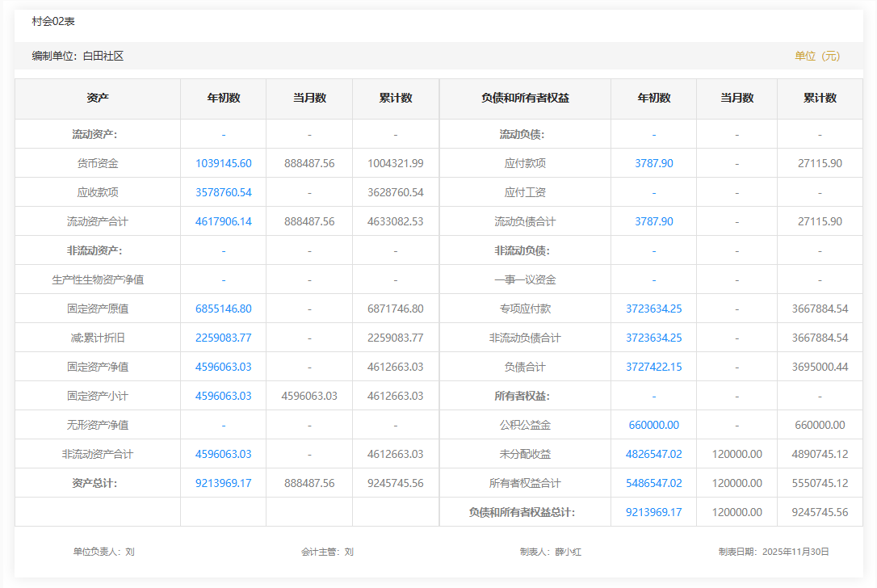Click the 应付款项 年初数 link

(x=653, y=163)
